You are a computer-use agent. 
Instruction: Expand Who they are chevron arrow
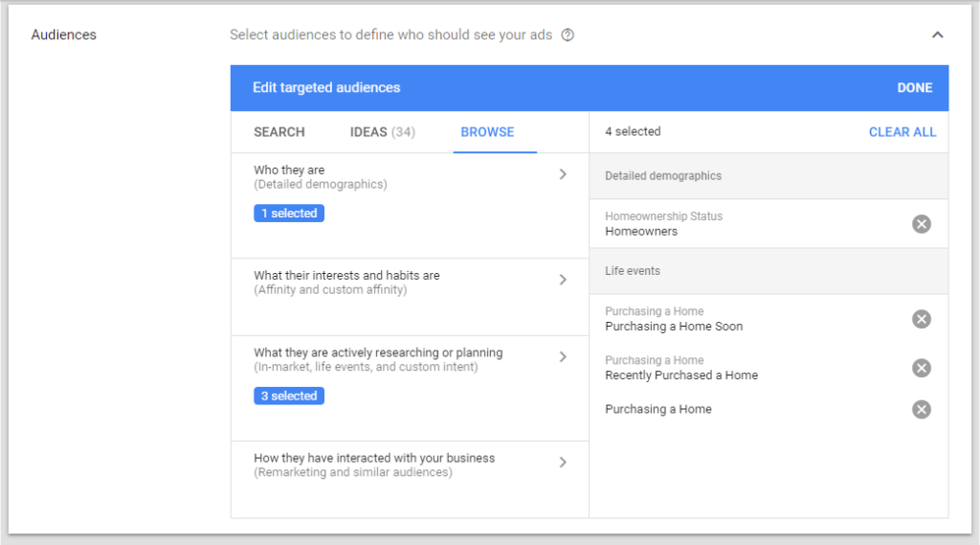[563, 174]
